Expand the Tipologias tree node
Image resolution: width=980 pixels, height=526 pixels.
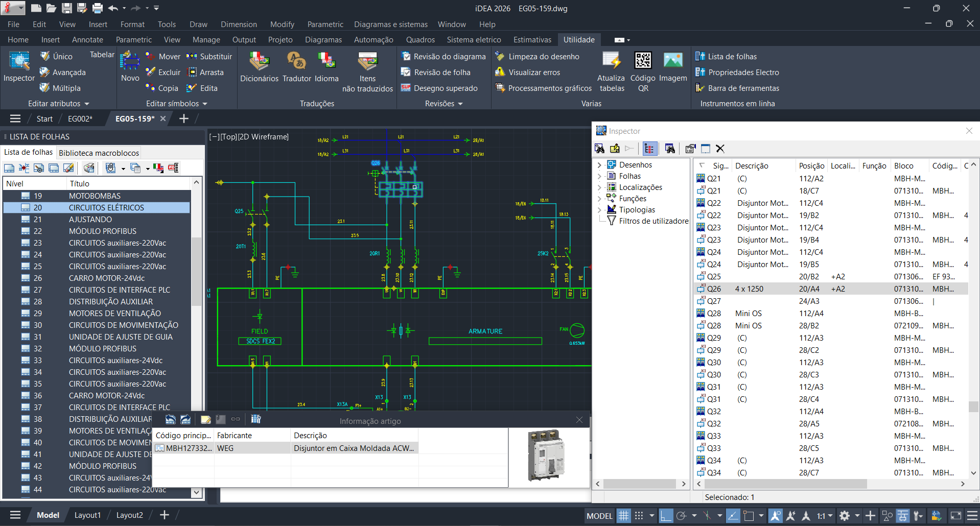coord(599,209)
